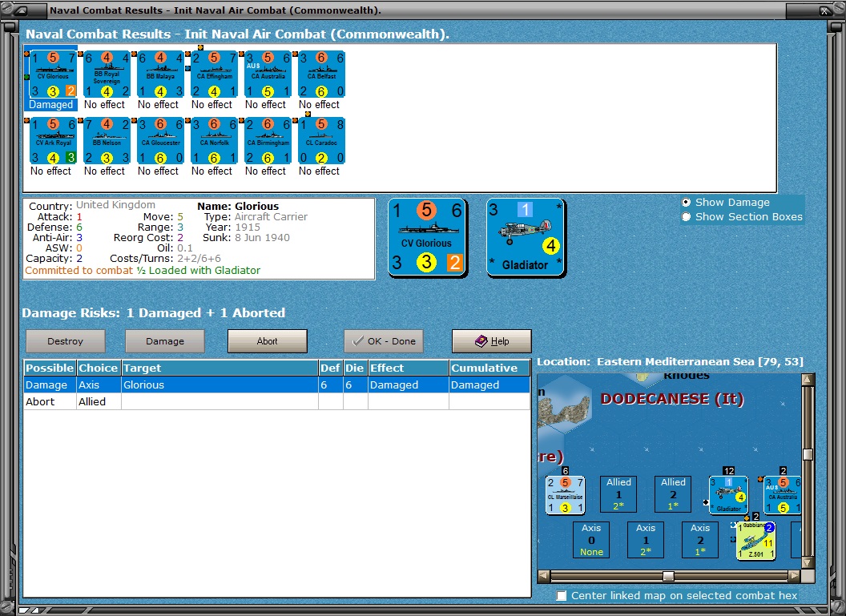Enable Center linked map on selected combat hex
846x616 pixels.
[562, 595]
